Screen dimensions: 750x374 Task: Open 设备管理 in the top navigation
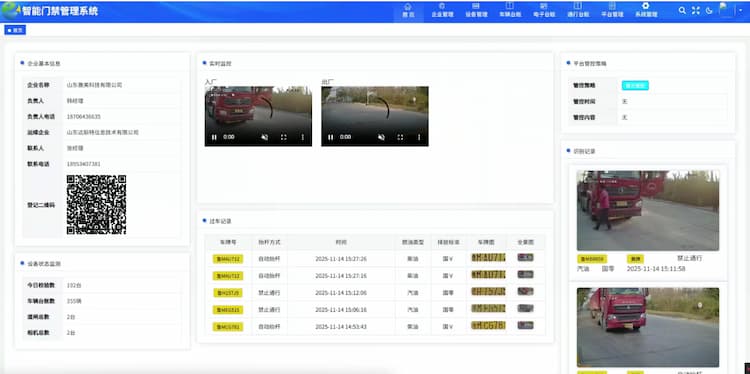point(476,11)
